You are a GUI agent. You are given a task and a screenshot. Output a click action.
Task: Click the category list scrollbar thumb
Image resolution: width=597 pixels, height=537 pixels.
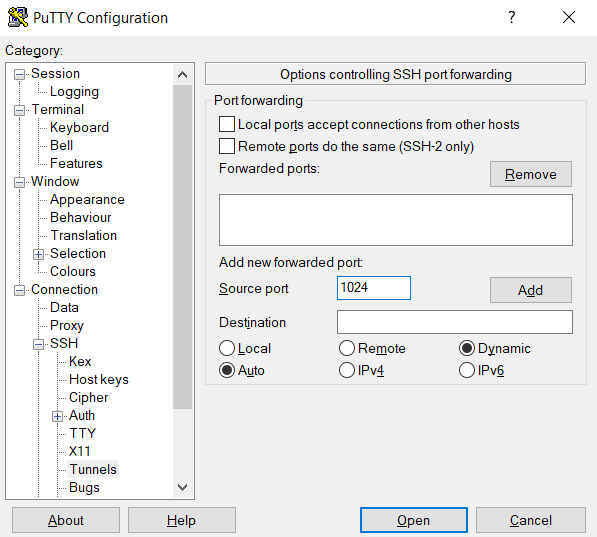click(x=182, y=247)
